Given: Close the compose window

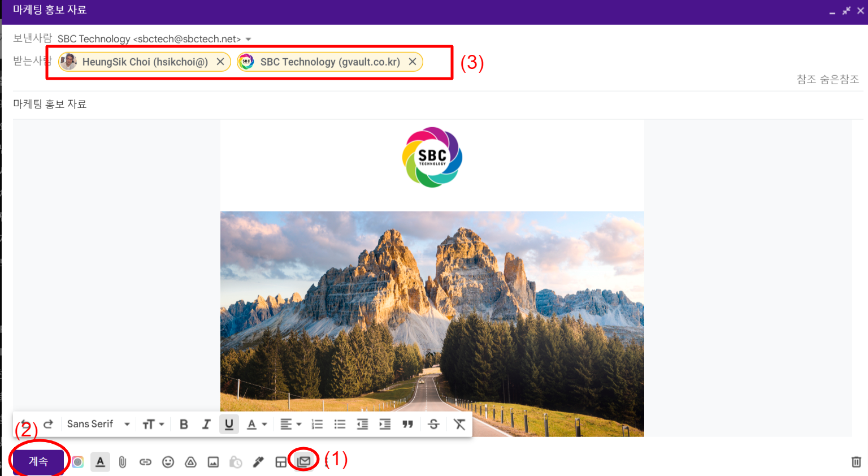Looking at the screenshot, I should coord(860,11).
